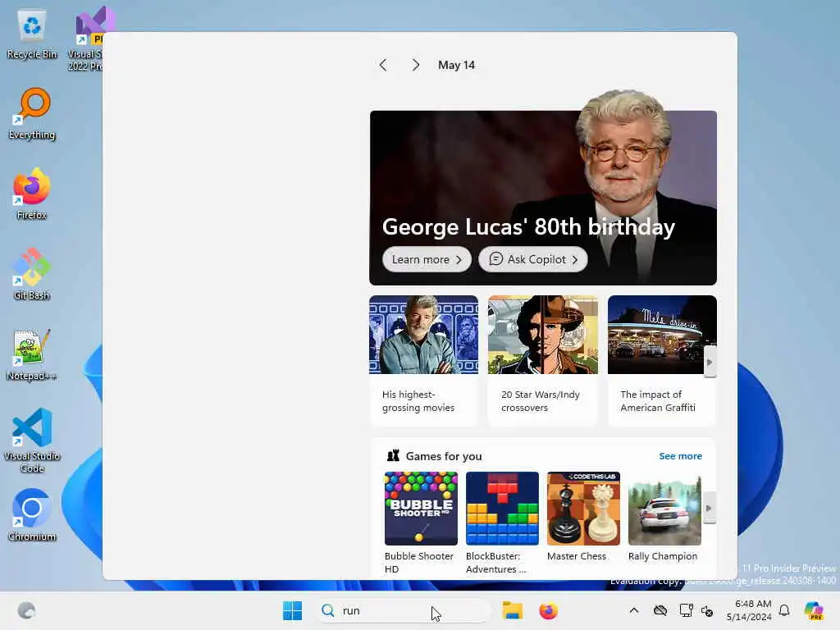Open Firefox from the taskbar

(x=548, y=610)
